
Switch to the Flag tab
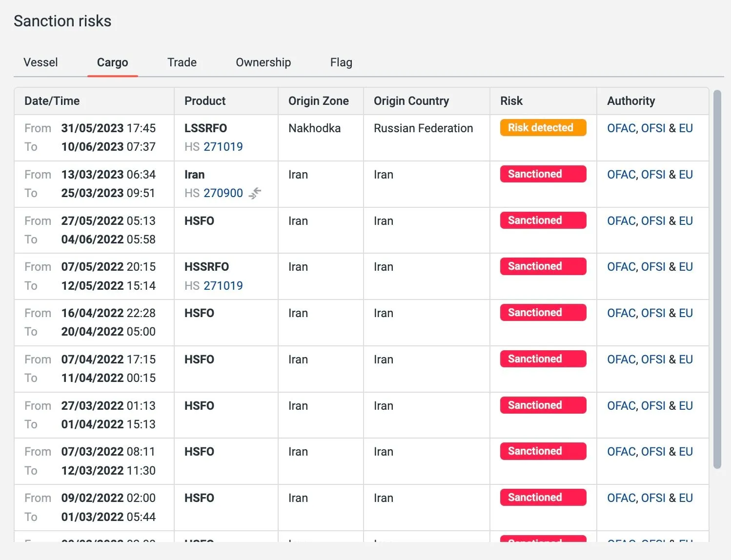click(x=341, y=62)
